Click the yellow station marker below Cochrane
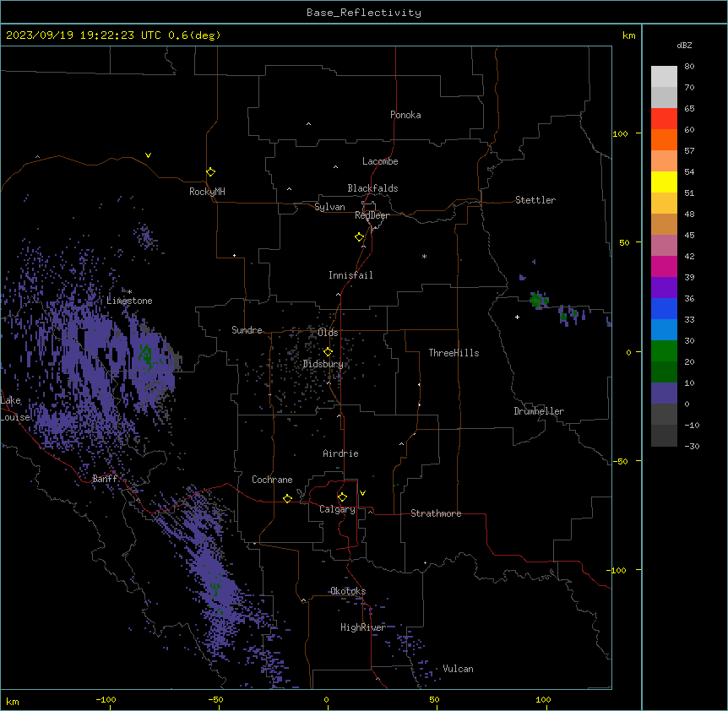The image size is (728, 711). (288, 498)
